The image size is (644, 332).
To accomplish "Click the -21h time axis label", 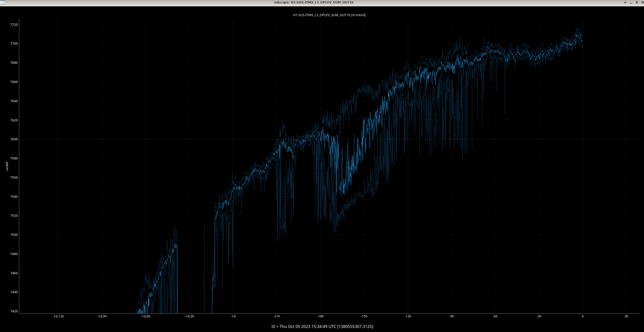I will tap(277, 316).
